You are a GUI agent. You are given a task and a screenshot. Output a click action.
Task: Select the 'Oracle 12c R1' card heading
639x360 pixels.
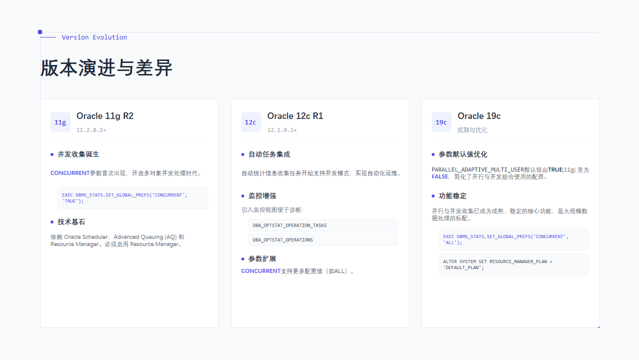pyautogui.click(x=295, y=116)
